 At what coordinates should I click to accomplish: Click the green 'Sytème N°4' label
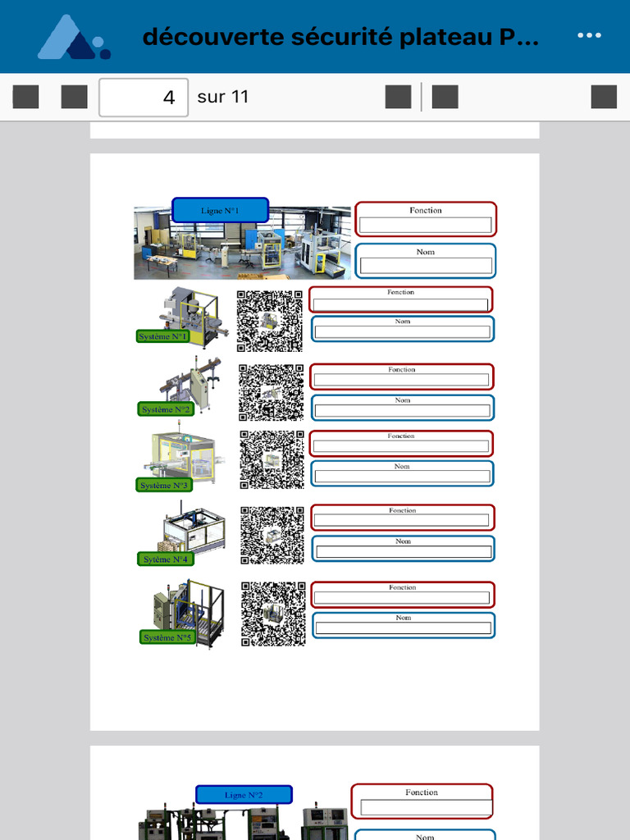click(x=166, y=559)
